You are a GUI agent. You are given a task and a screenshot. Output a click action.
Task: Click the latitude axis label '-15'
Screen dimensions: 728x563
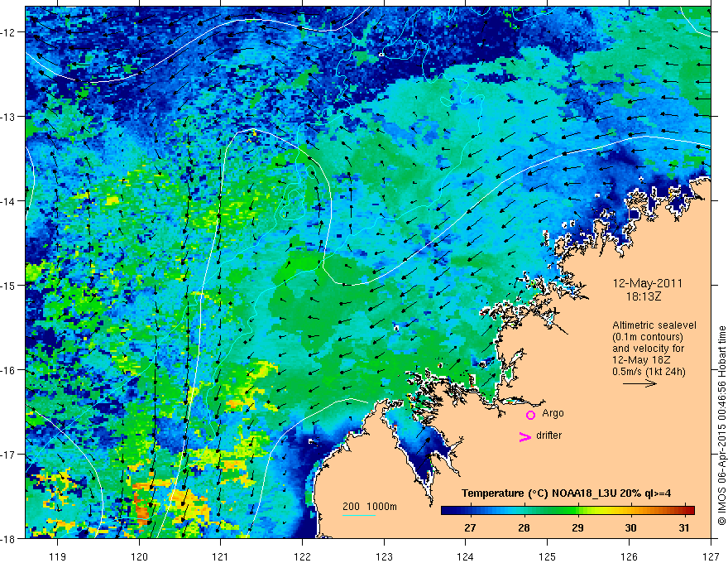click(x=8, y=285)
